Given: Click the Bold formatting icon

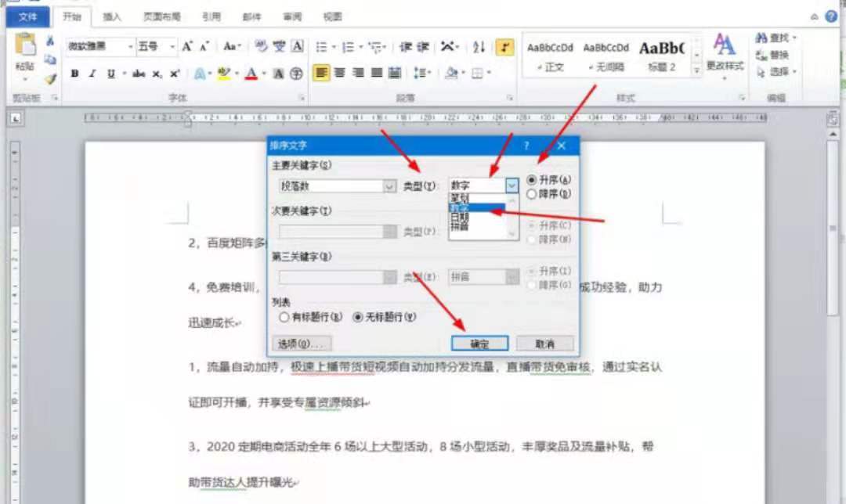Looking at the screenshot, I should (x=75, y=74).
